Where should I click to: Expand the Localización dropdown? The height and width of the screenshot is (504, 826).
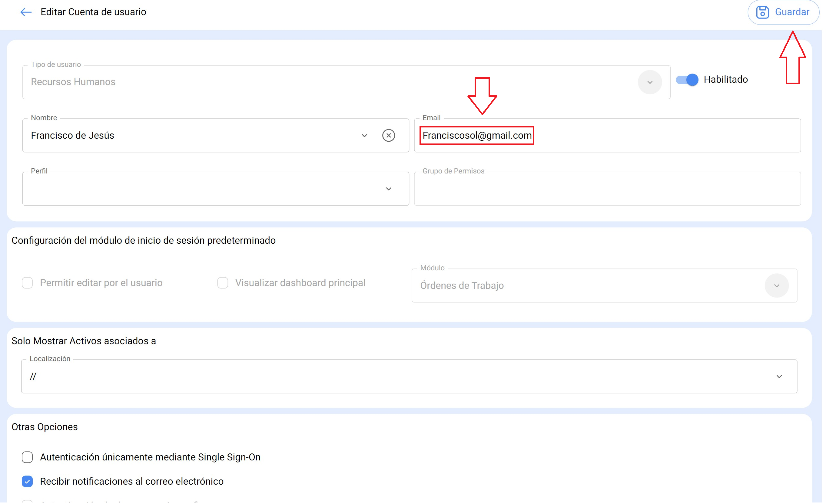coord(779,376)
